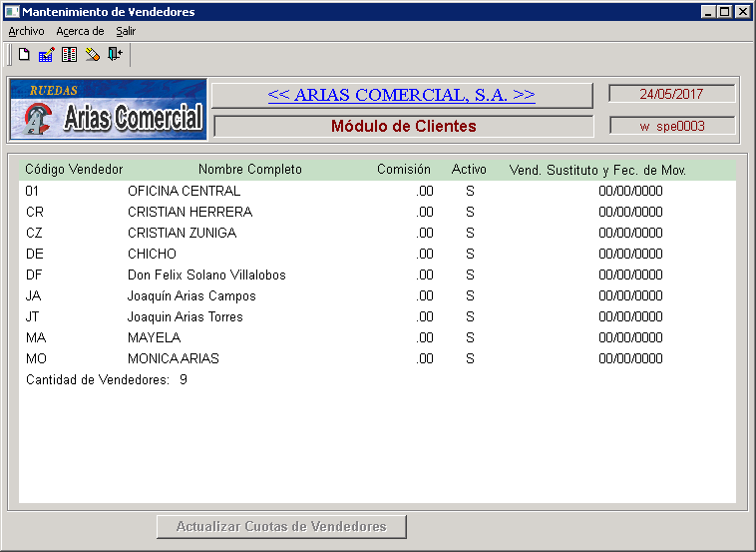This screenshot has width=756, height=552.
Task: Click the date 00/00/0000 for Joaquin Arias Torres
Action: coord(630,316)
